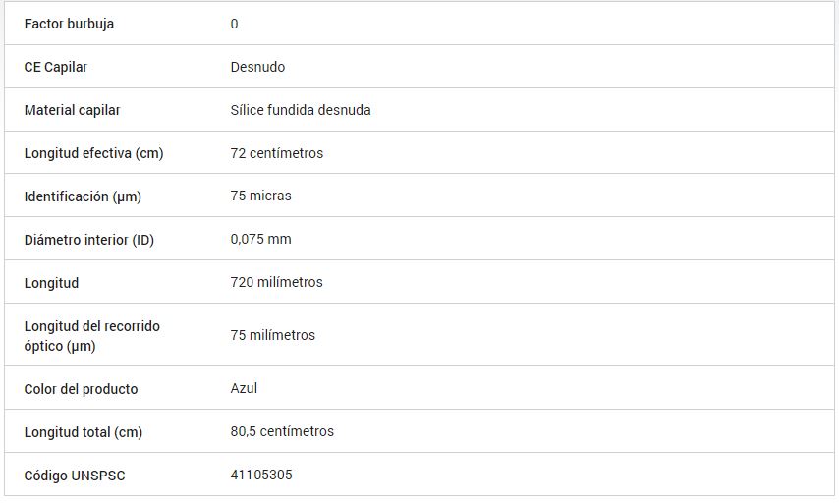
Task: Click the UNSPSC code '41105305'
Action: pos(261,475)
